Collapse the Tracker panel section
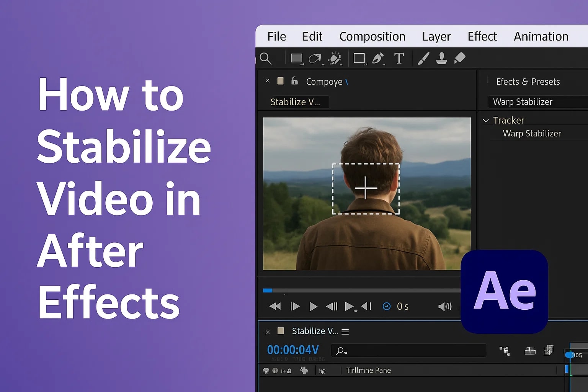 point(486,120)
